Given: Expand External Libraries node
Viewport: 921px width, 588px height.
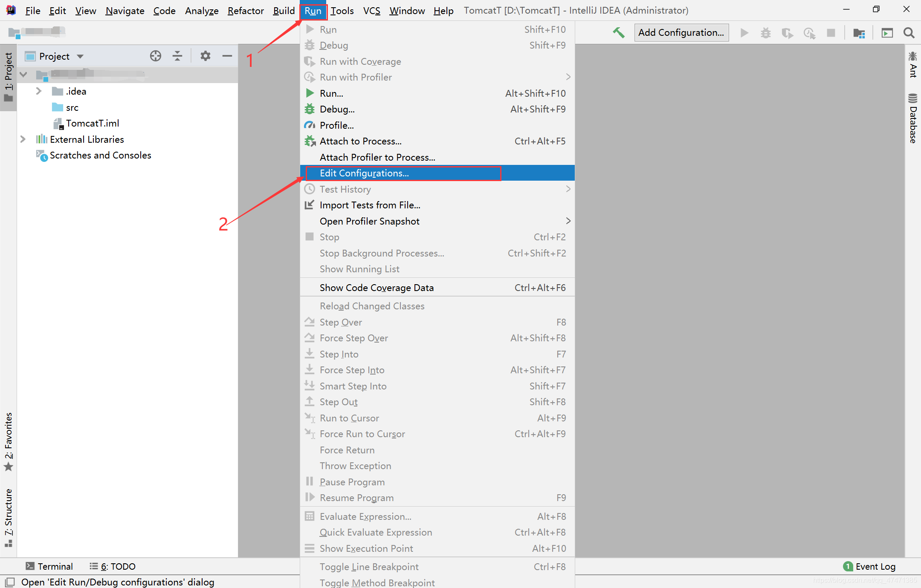Looking at the screenshot, I should 23,139.
